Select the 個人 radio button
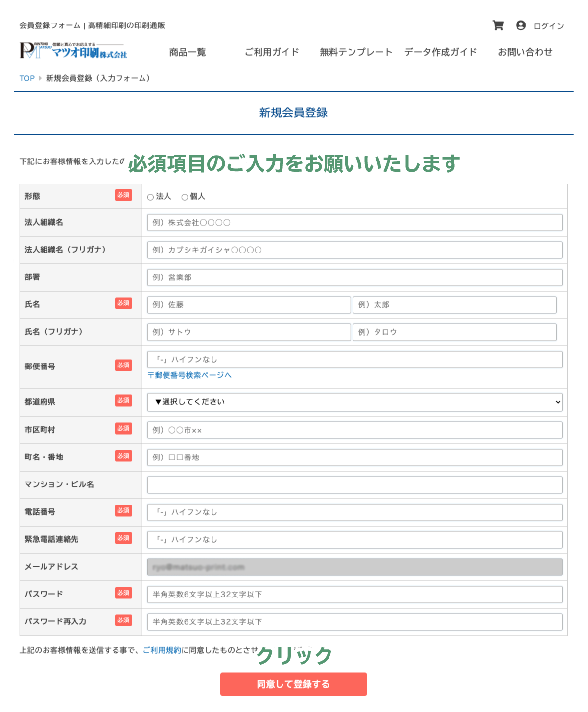 pyautogui.click(x=185, y=197)
